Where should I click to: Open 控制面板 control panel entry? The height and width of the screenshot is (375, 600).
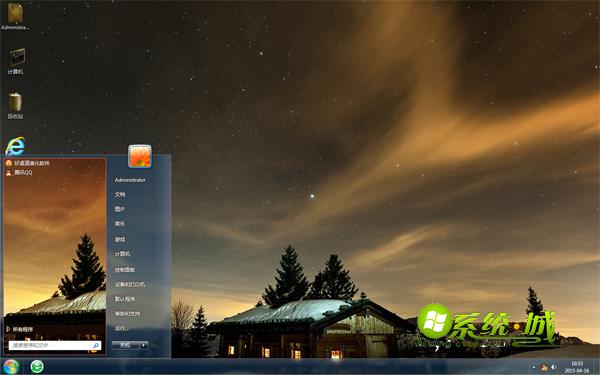pyautogui.click(x=125, y=269)
